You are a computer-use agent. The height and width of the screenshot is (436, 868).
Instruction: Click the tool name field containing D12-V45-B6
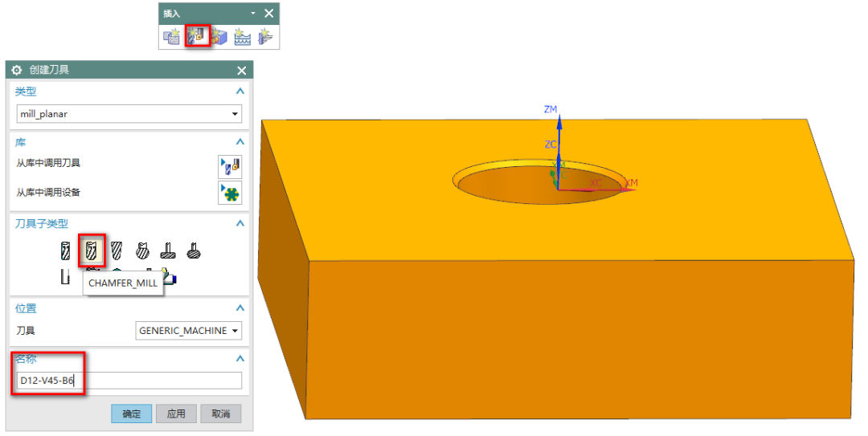click(129, 381)
